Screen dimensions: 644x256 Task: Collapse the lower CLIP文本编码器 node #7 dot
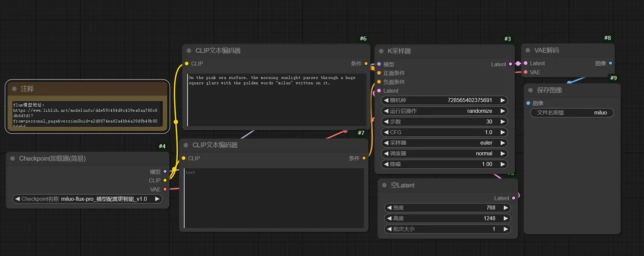tap(186, 145)
